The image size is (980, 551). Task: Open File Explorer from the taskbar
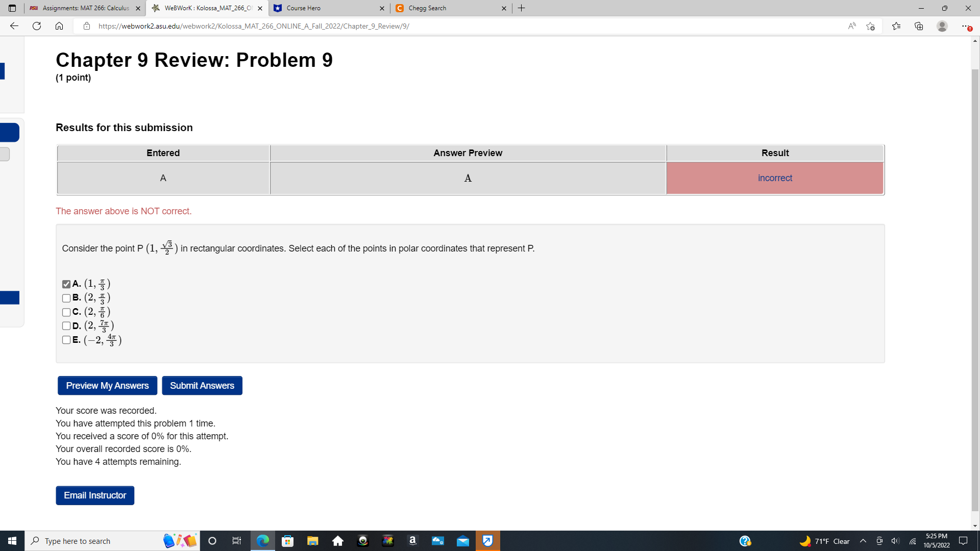pos(312,540)
